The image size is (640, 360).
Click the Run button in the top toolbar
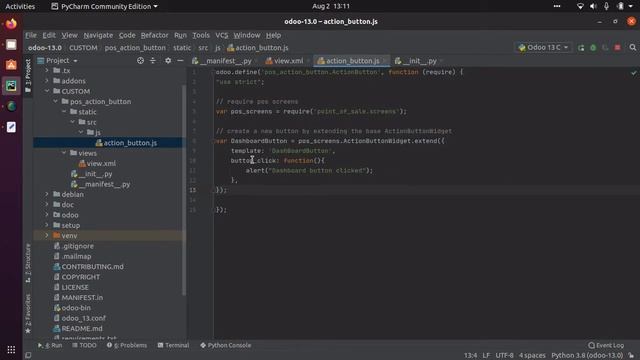(x=581, y=48)
